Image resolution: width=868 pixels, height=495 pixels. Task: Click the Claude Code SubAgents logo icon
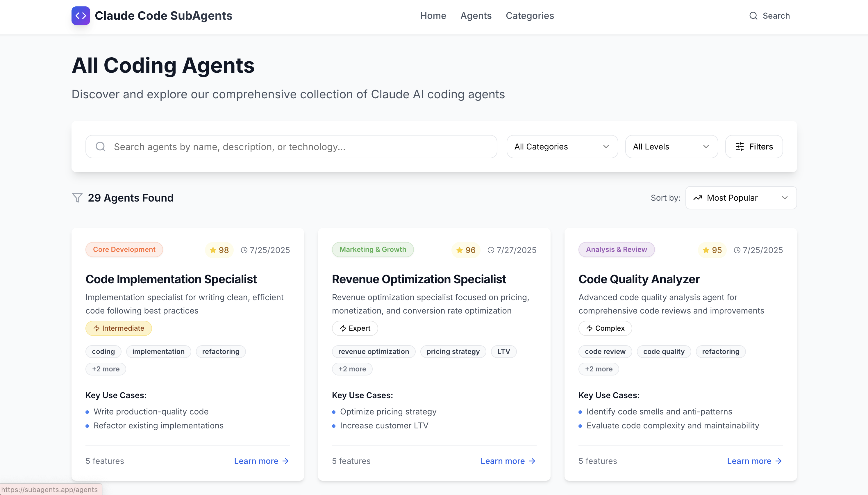coord(81,16)
